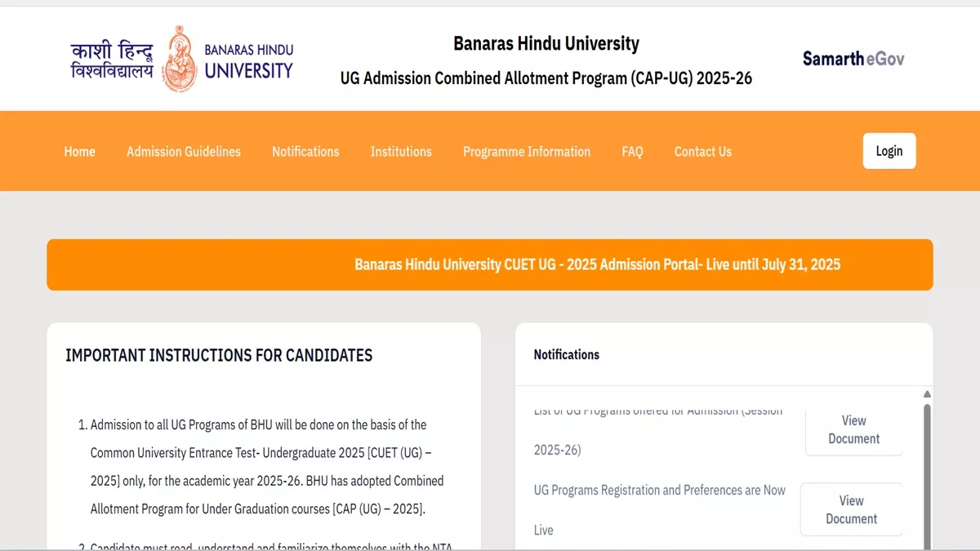Image resolution: width=980 pixels, height=551 pixels.
Task: Click the scroll-up arrow of the notifications list
Action: point(927,394)
